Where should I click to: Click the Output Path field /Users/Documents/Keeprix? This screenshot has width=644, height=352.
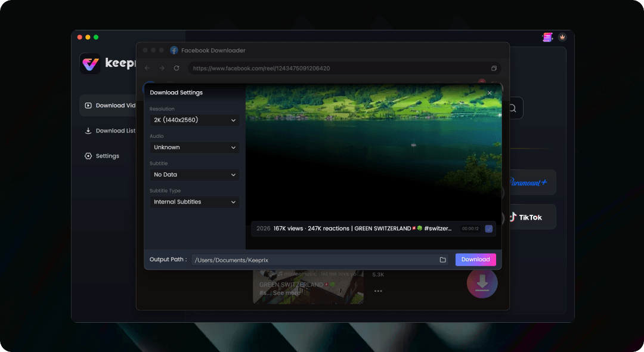(x=320, y=260)
